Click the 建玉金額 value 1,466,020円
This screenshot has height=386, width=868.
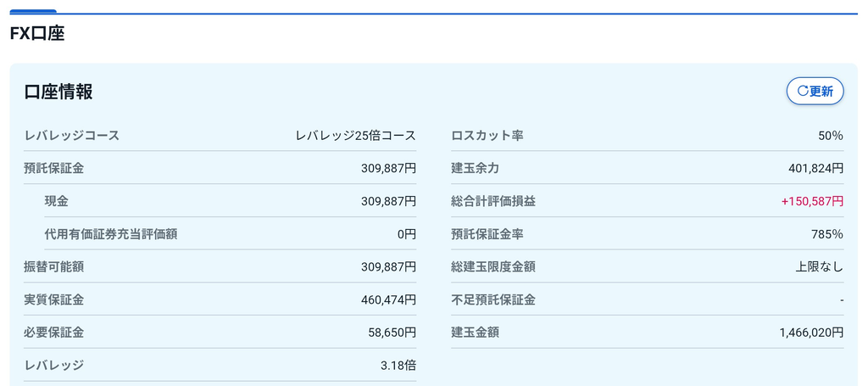point(811,333)
